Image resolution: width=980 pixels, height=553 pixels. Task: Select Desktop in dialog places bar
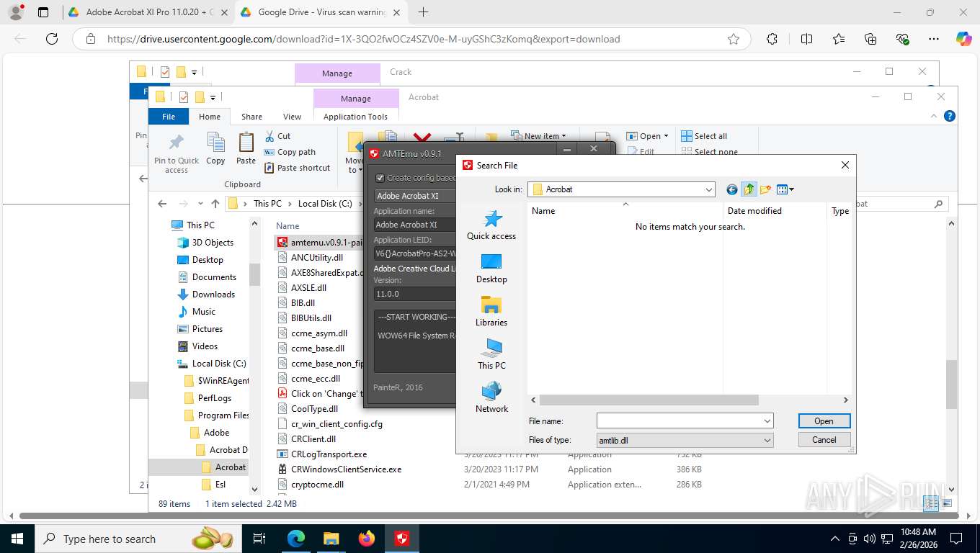coord(491,269)
